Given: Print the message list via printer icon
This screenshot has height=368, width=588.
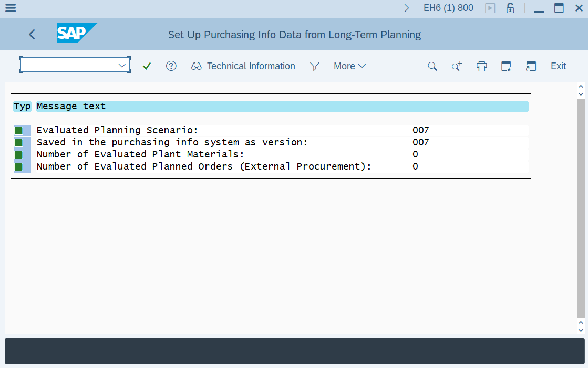Looking at the screenshot, I should [481, 66].
